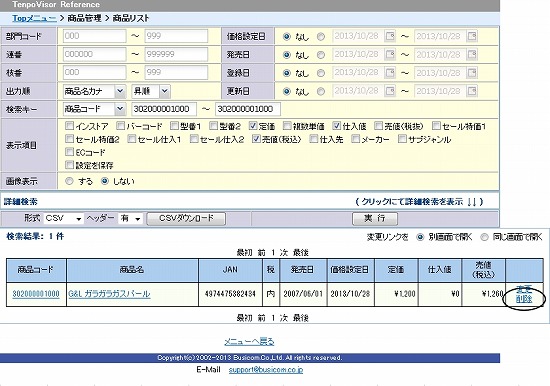Image resolution: width=550 pixels, height=386 pixels.
Task: Check the 型番1 checkbox
Action: coord(174,126)
